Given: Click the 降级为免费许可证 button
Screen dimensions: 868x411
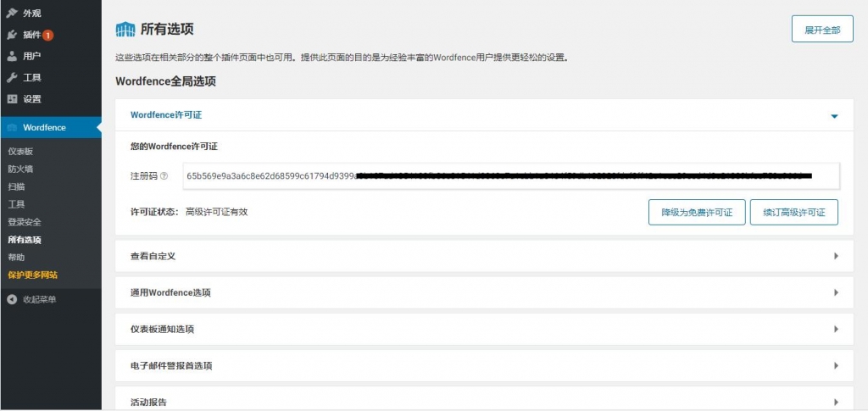Looking at the screenshot, I should pos(696,212).
